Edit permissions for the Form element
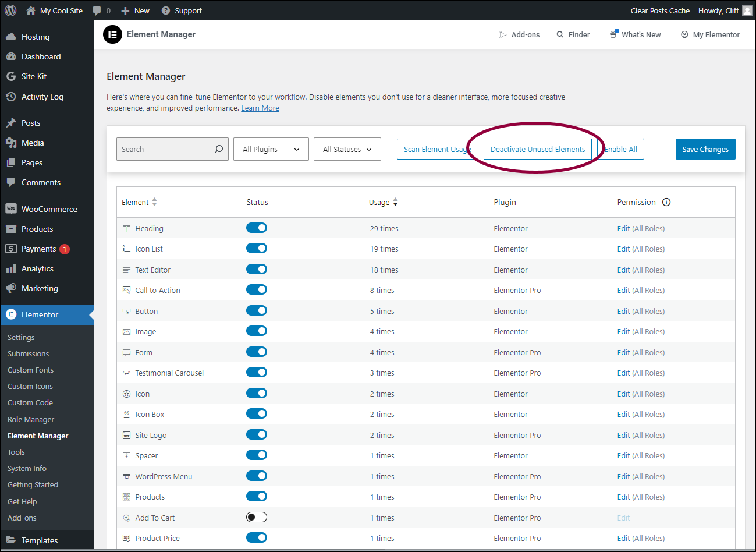Image resolution: width=756 pixels, height=552 pixels. coord(623,352)
